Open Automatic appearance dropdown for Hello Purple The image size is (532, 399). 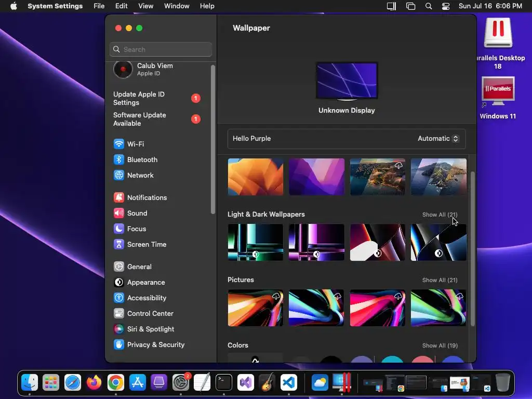(x=438, y=138)
